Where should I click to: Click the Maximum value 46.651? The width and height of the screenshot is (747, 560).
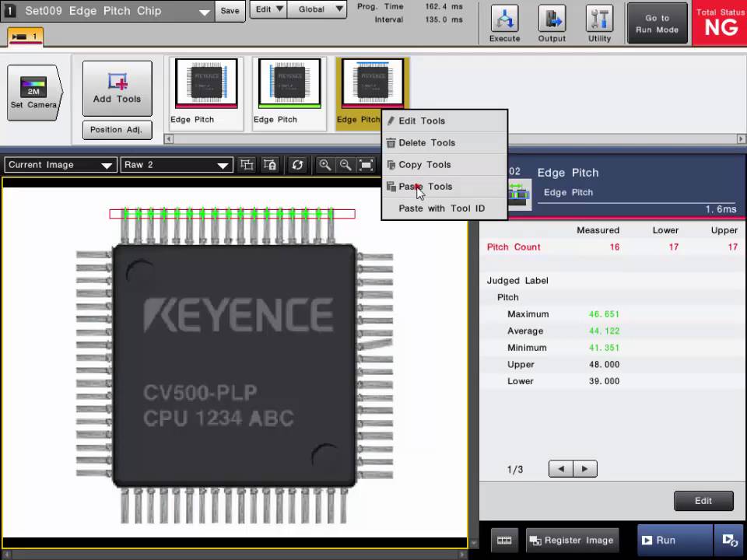(604, 314)
